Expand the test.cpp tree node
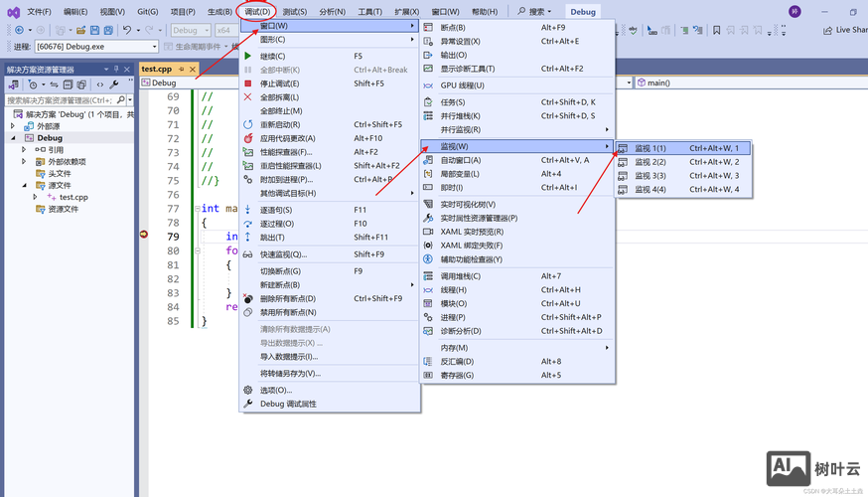Image resolution: width=868 pixels, height=497 pixels. (x=35, y=197)
